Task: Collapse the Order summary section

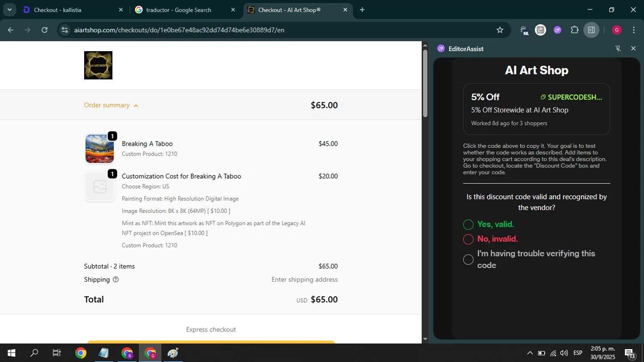Action: [x=111, y=105]
